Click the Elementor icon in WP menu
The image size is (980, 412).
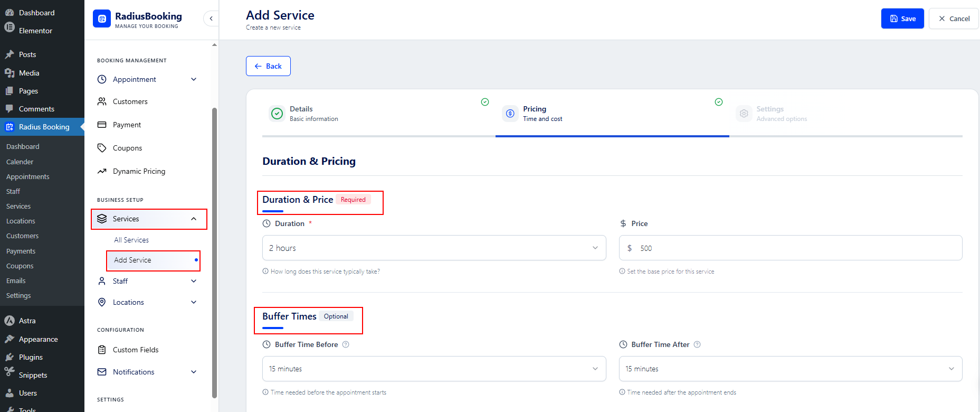click(9, 27)
